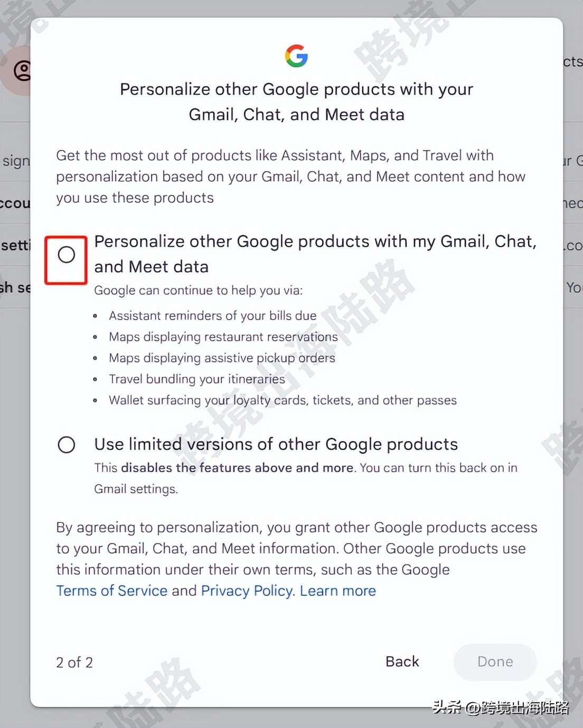
Task: Click the "2 of 2" page indicator
Action: [74, 662]
